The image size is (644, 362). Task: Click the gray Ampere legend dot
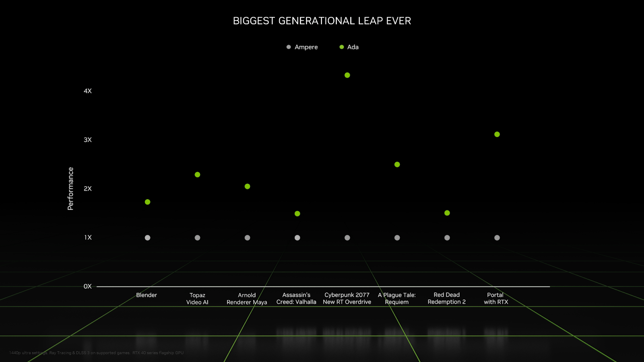point(289,47)
